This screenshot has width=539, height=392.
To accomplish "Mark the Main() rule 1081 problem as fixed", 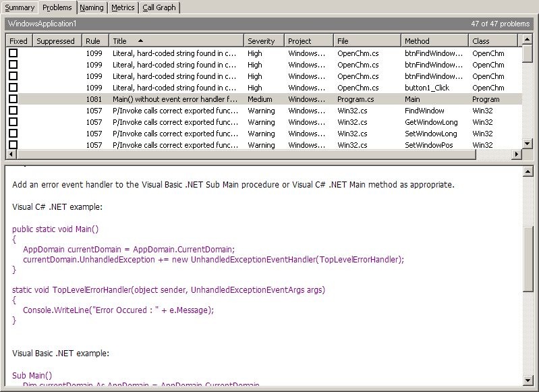I will coord(13,99).
